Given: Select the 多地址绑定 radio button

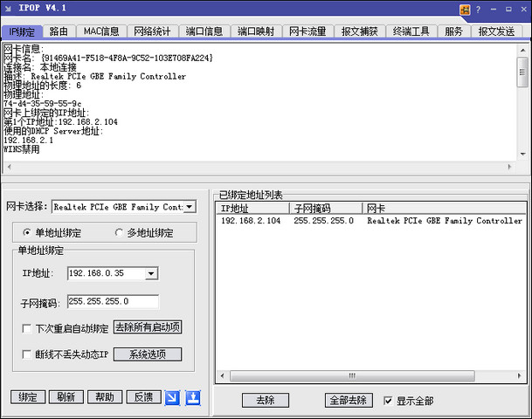Looking at the screenshot, I should (119, 232).
